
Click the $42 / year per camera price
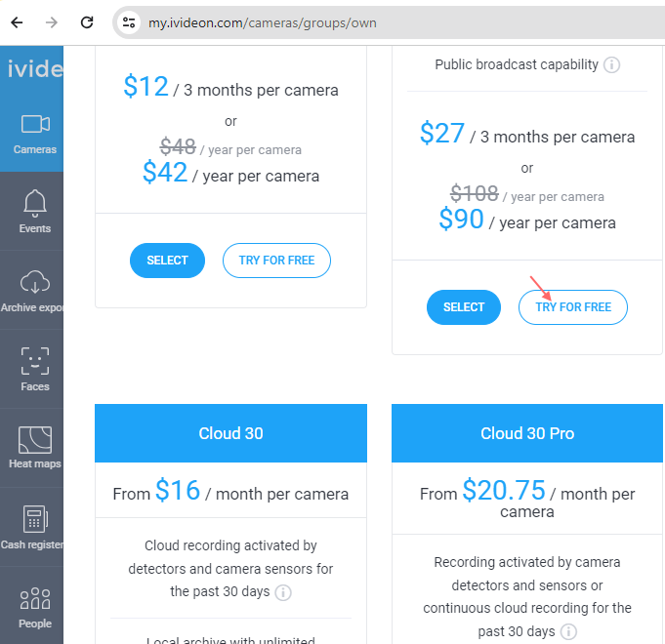pos(230,173)
